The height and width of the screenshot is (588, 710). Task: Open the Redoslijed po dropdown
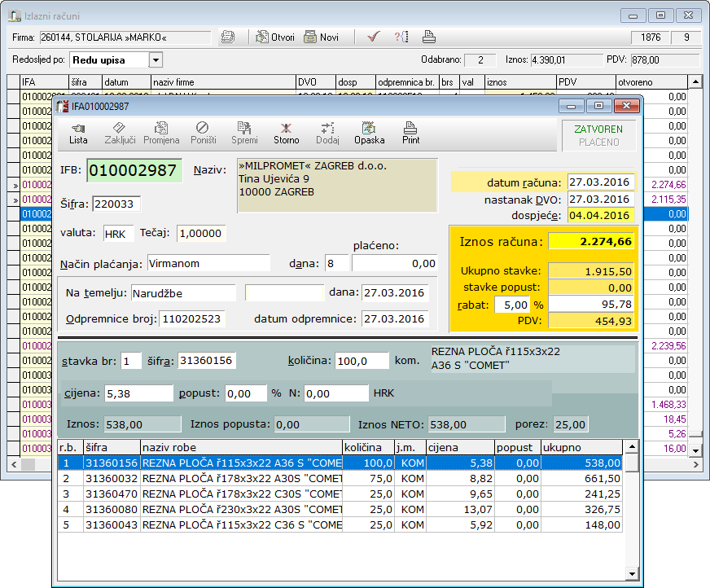(156, 60)
